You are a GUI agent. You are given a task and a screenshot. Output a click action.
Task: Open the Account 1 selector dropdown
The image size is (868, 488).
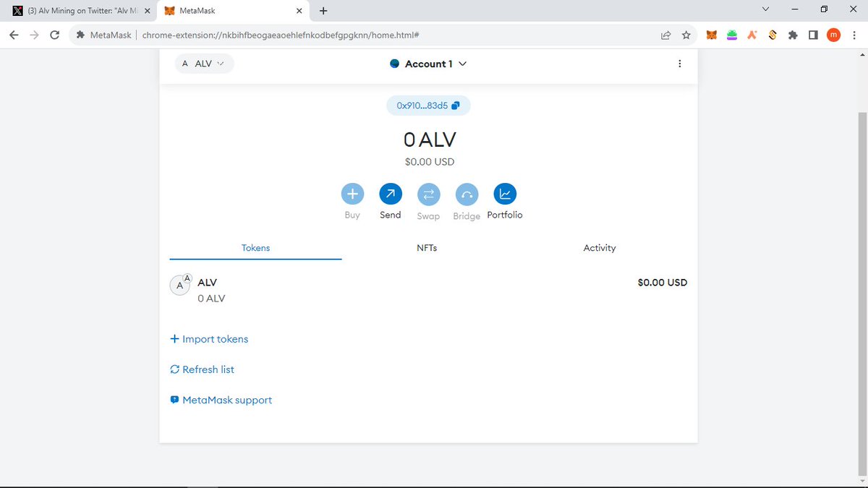428,64
